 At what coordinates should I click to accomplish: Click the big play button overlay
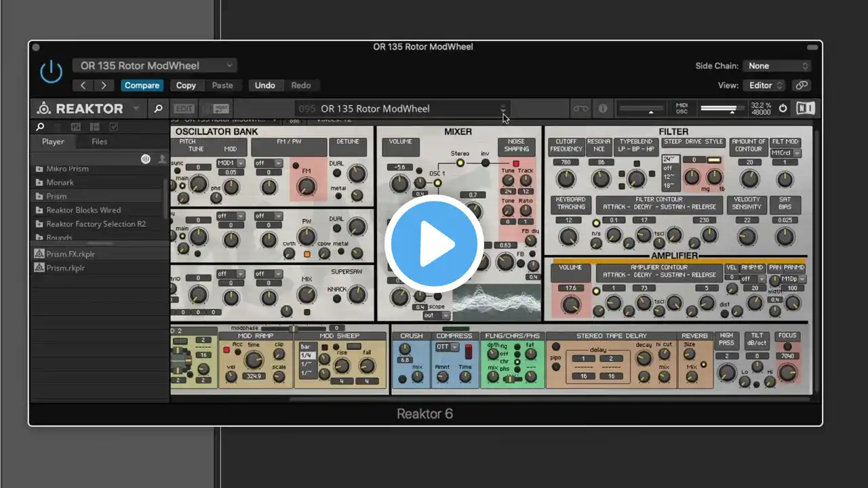[434, 244]
